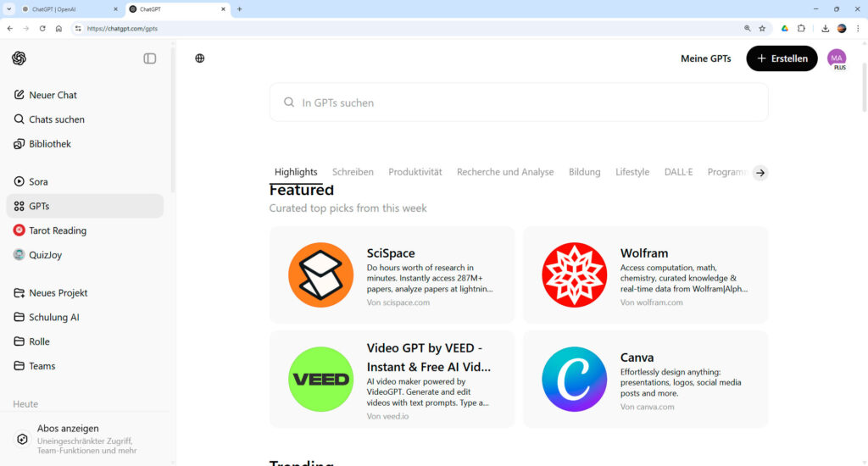868x466 pixels.
Task: Switch to the Produktivität tab
Action: point(415,172)
